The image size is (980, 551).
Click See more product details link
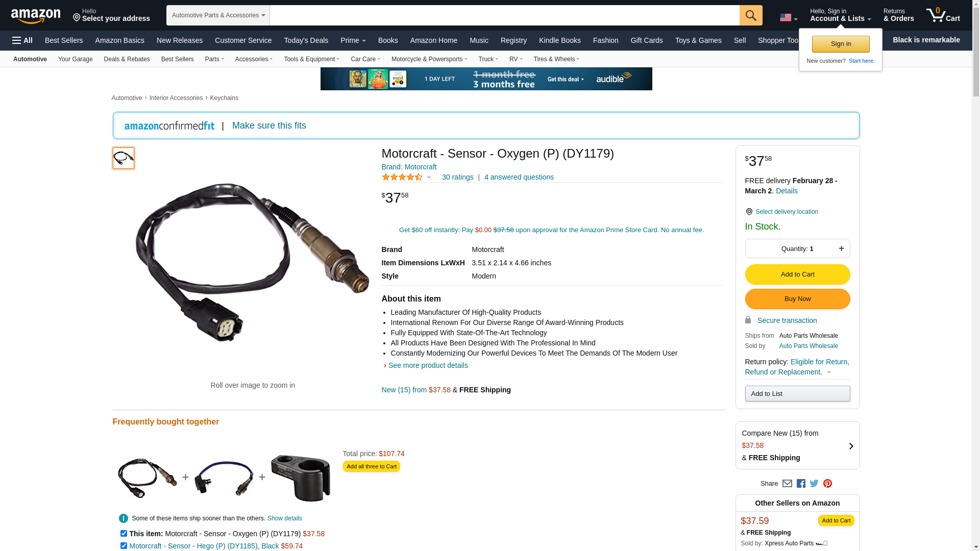tap(428, 365)
